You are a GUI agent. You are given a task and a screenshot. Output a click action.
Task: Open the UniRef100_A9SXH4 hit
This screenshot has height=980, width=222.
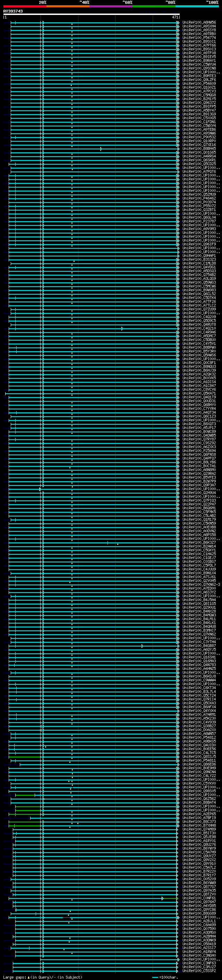(199, 26)
